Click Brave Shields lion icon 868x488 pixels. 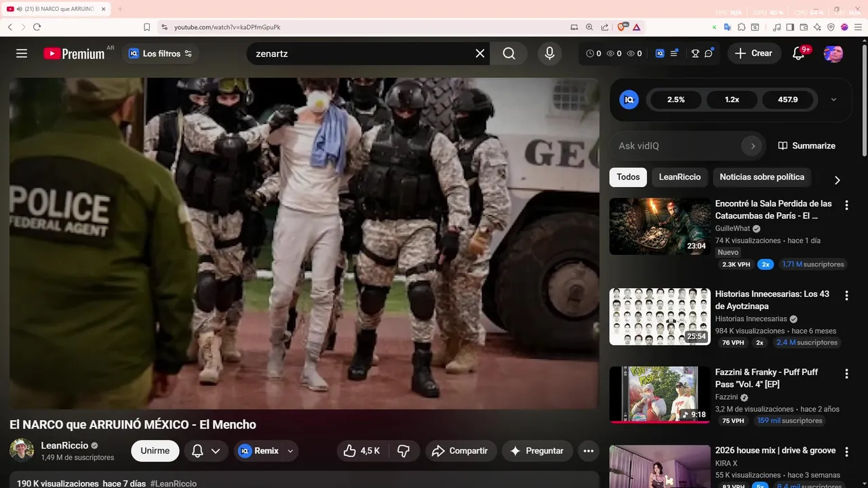(622, 27)
